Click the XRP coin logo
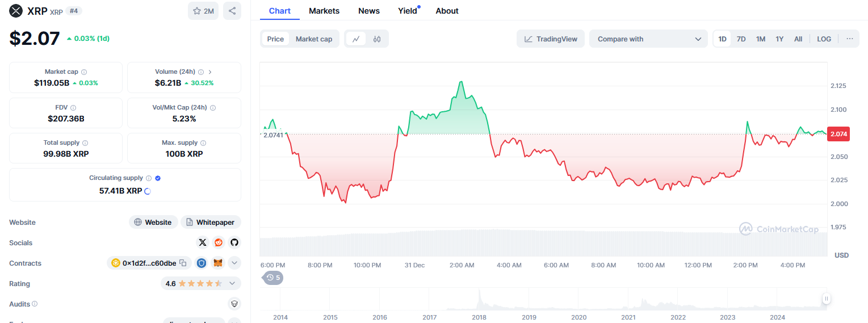This screenshot has height=323, width=868. coord(16,11)
